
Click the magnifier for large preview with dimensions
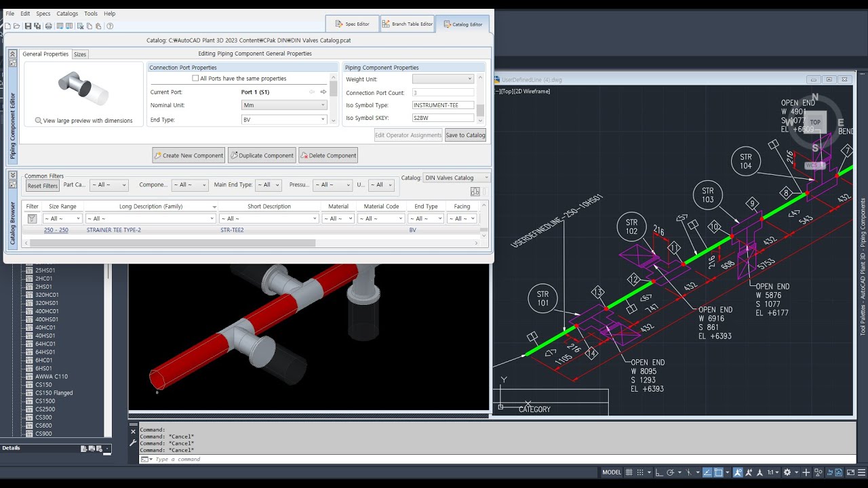coord(38,121)
